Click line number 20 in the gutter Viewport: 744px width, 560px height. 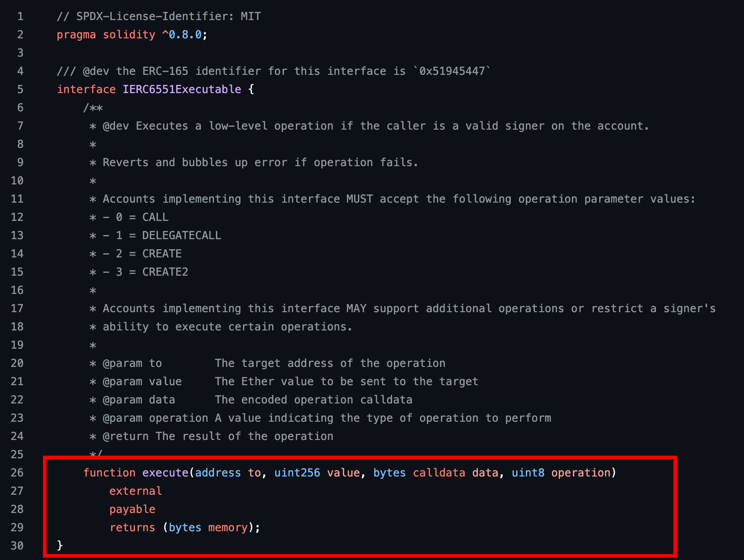tap(17, 363)
